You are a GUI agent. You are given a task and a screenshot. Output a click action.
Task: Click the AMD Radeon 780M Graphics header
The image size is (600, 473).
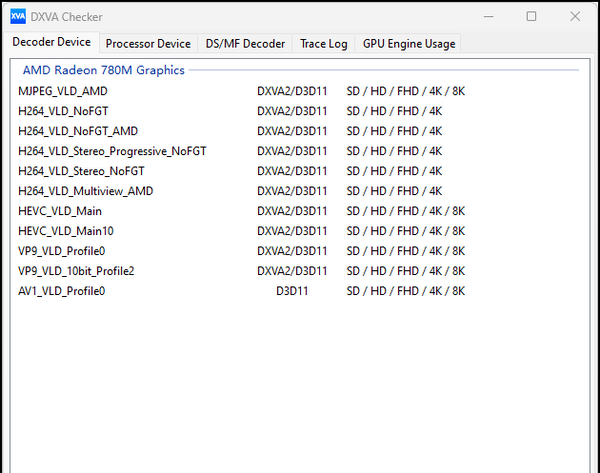click(x=104, y=71)
